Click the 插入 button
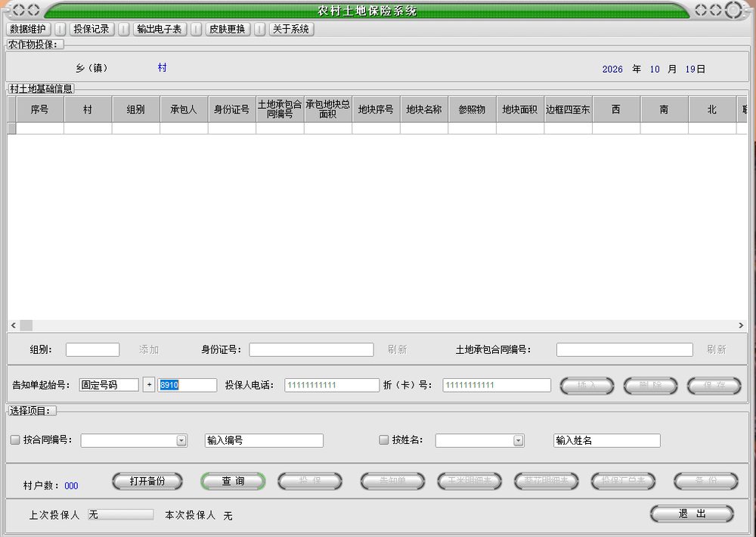756x537 pixels. [587, 386]
